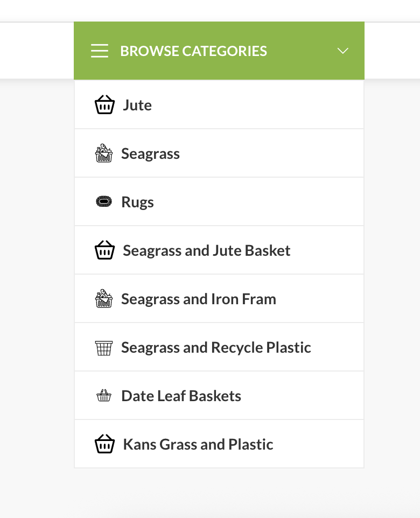
Task: Open Seagrass and Iron Fram category
Action: 219,299
